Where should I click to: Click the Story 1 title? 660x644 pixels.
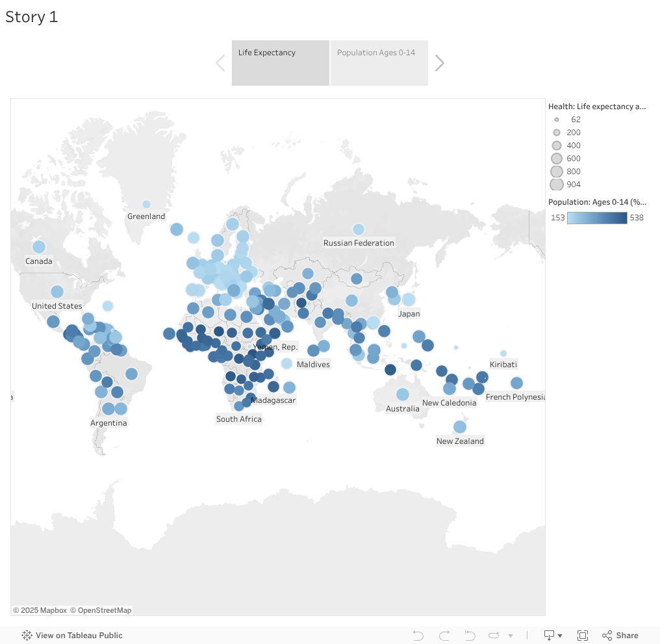32,17
